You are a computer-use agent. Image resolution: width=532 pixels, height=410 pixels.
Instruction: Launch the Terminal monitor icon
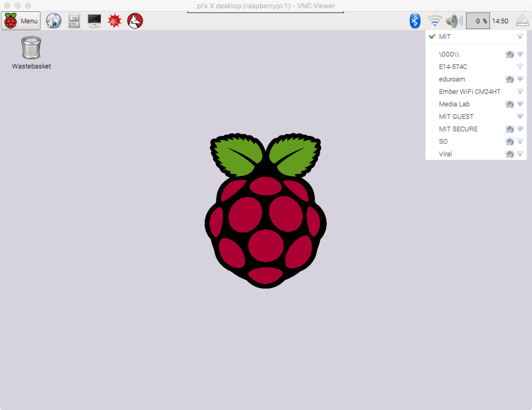(x=94, y=21)
